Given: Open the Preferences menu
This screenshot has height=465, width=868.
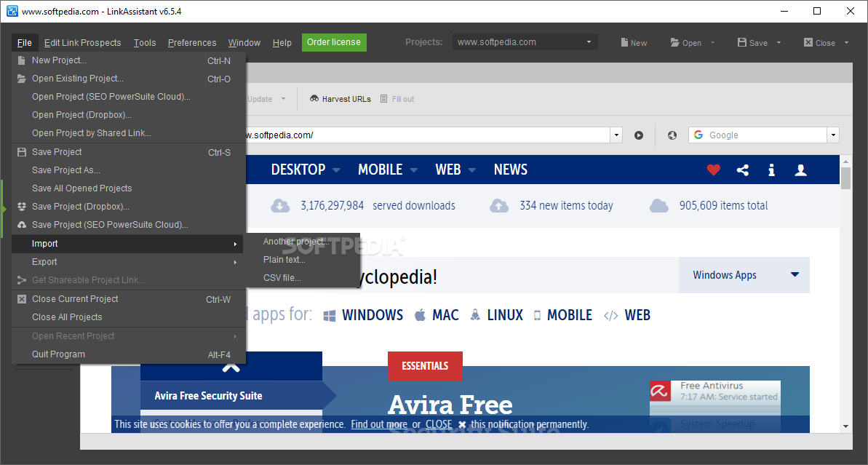Looking at the screenshot, I should [x=192, y=43].
